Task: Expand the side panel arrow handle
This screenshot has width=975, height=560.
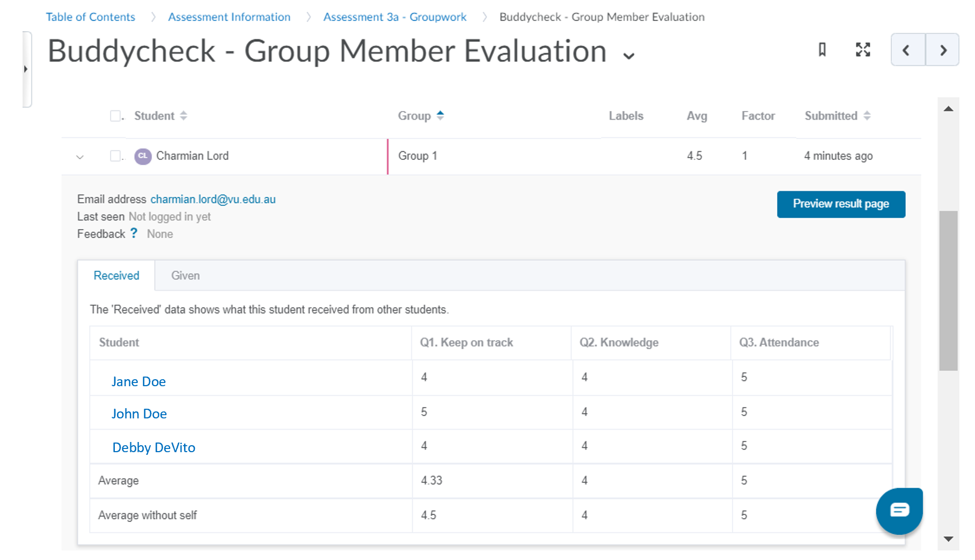Action: pos(26,69)
